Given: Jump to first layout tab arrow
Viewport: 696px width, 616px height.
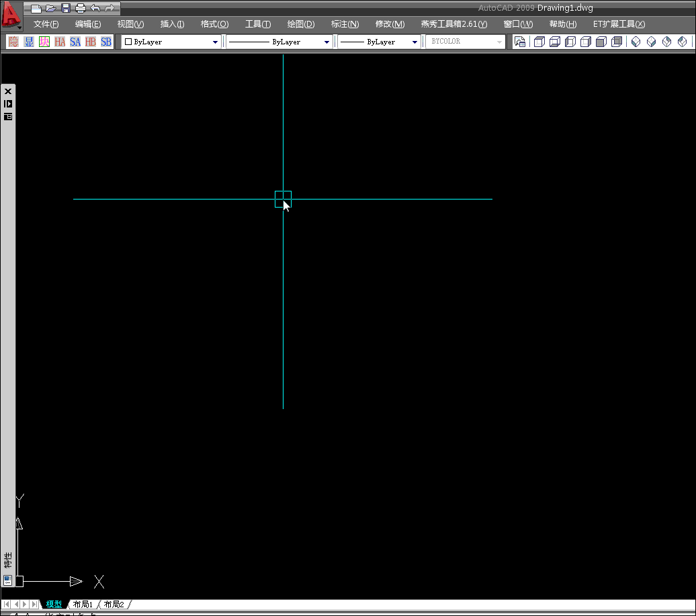Looking at the screenshot, I should point(7,605).
